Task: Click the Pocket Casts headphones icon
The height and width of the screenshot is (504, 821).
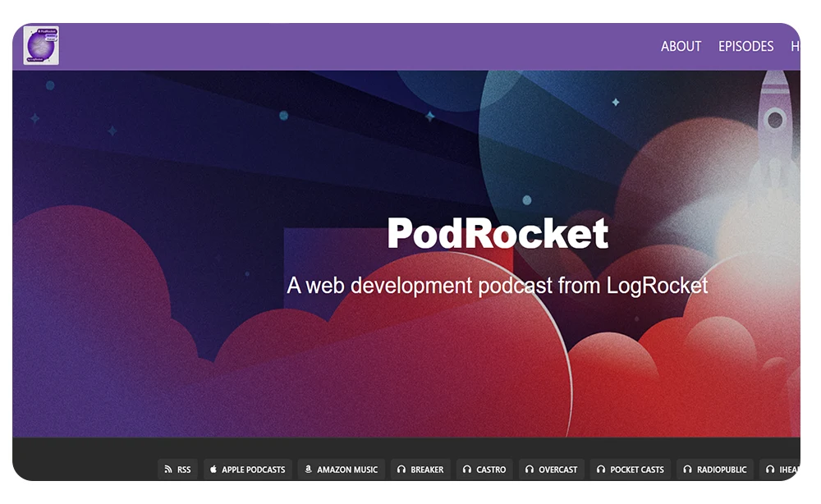Action: point(601,470)
